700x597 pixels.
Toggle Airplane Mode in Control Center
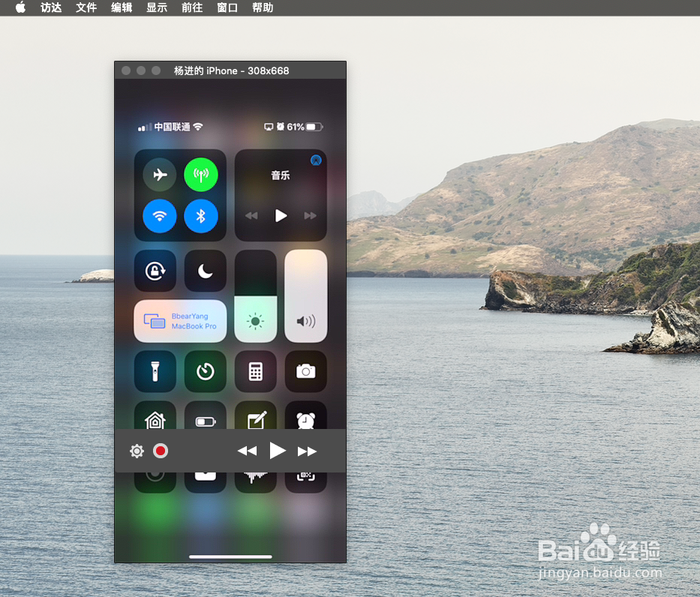click(159, 175)
